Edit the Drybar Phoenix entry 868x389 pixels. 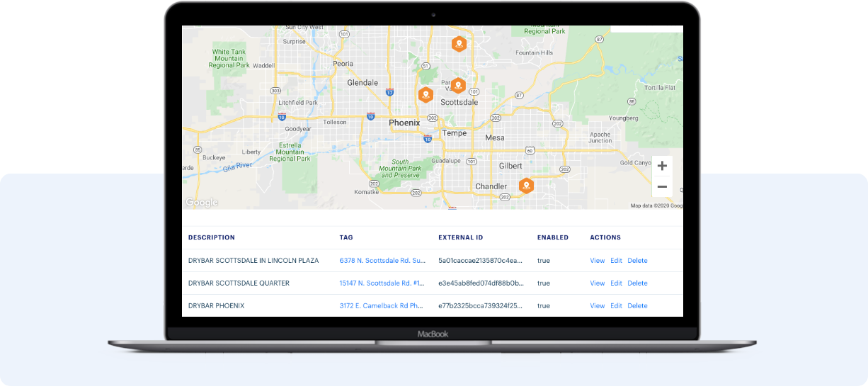point(616,306)
